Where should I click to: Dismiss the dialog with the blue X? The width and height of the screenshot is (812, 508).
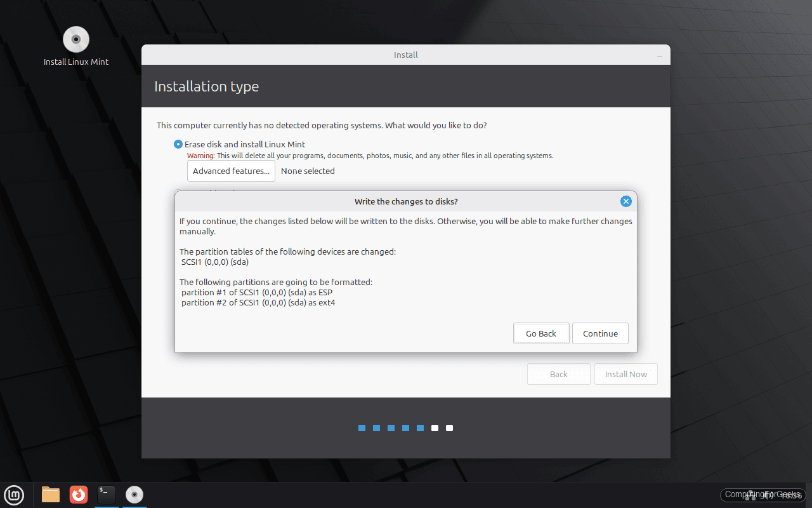(626, 201)
